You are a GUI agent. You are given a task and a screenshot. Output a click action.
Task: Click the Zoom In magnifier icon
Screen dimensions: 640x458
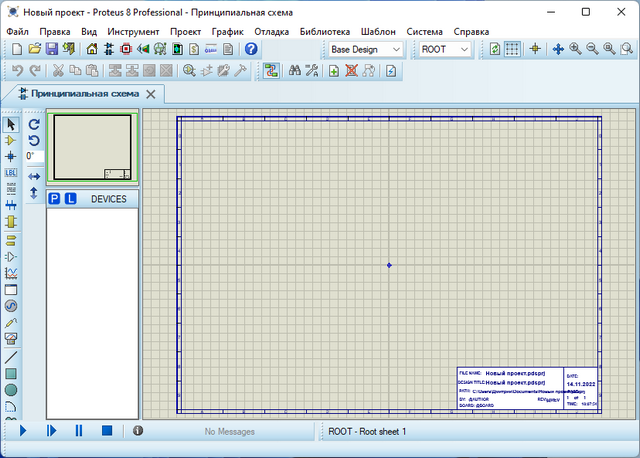[576, 49]
